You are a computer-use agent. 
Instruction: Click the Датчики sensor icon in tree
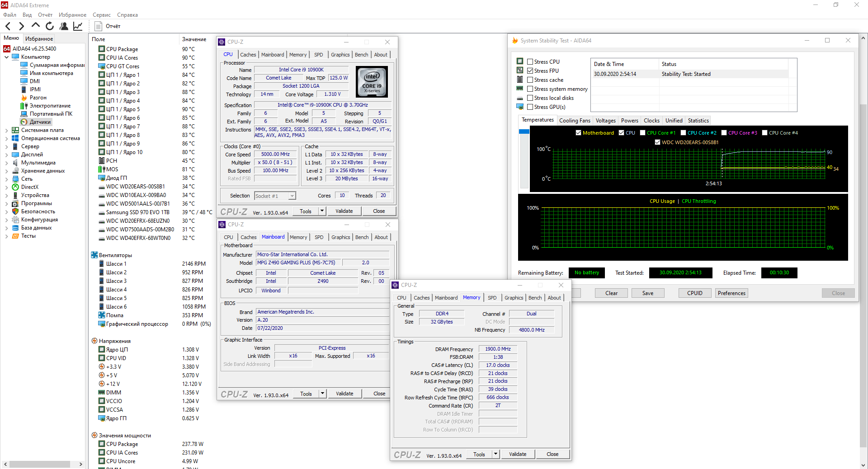pyautogui.click(x=24, y=122)
